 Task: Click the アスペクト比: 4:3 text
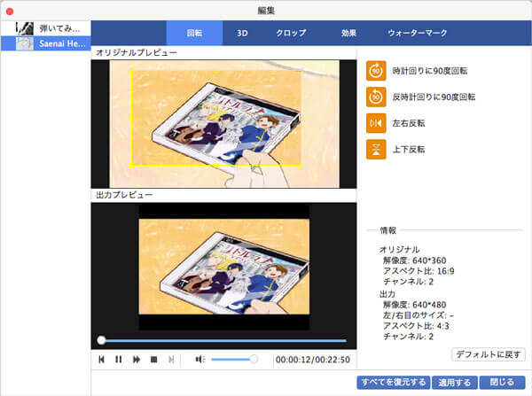point(416,326)
